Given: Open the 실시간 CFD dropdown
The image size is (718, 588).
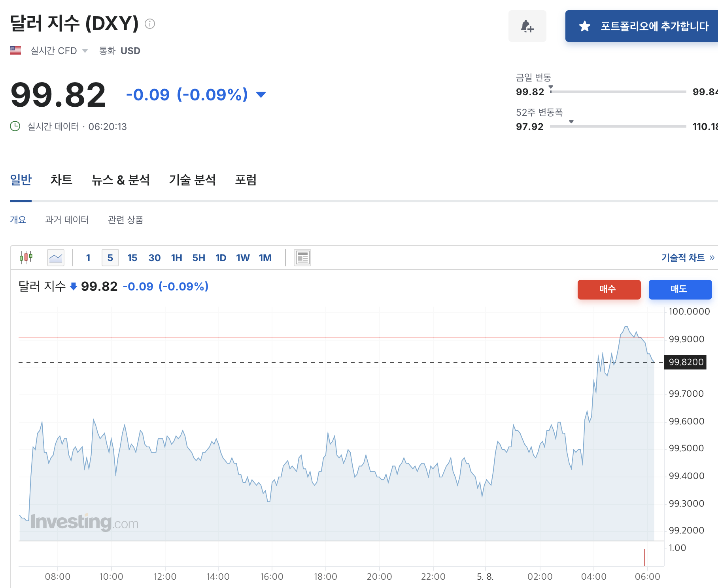Looking at the screenshot, I should point(59,51).
